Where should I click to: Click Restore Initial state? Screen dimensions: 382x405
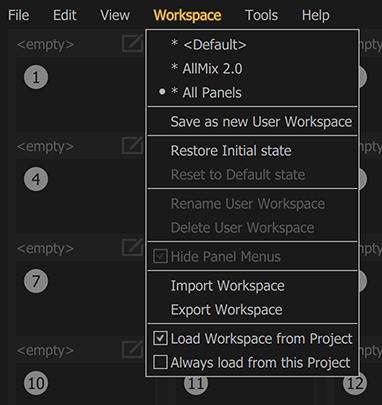pyautogui.click(x=252, y=151)
